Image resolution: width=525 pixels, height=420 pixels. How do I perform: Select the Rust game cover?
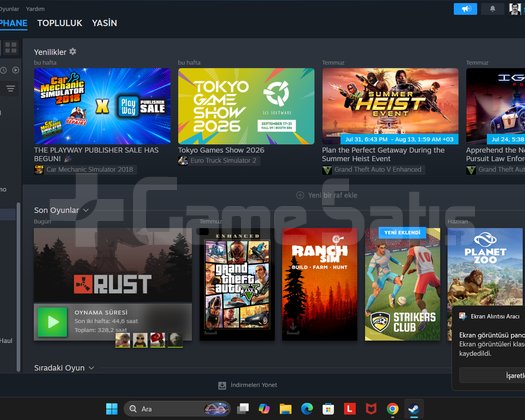pyautogui.click(x=113, y=266)
